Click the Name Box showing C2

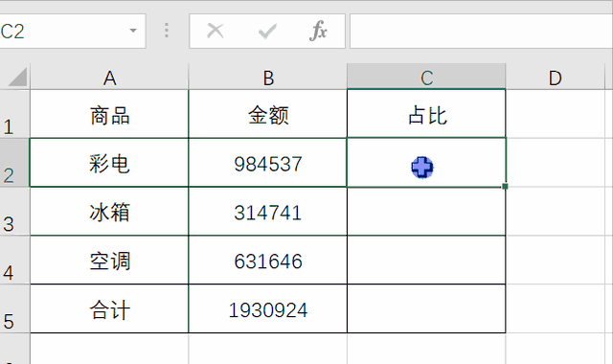[x=73, y=32]
